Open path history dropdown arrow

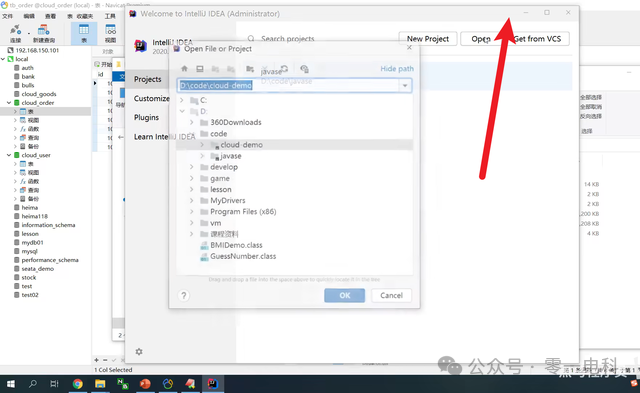[405, 86]
